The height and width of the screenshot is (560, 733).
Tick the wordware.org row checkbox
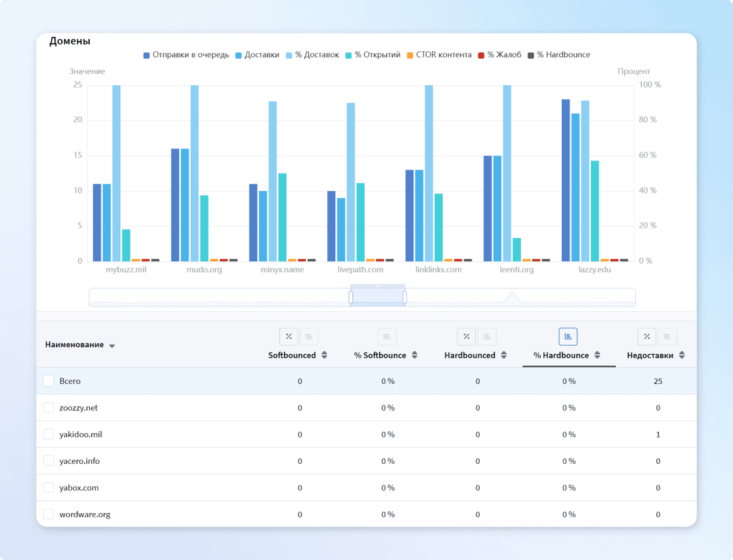[49, 514]
